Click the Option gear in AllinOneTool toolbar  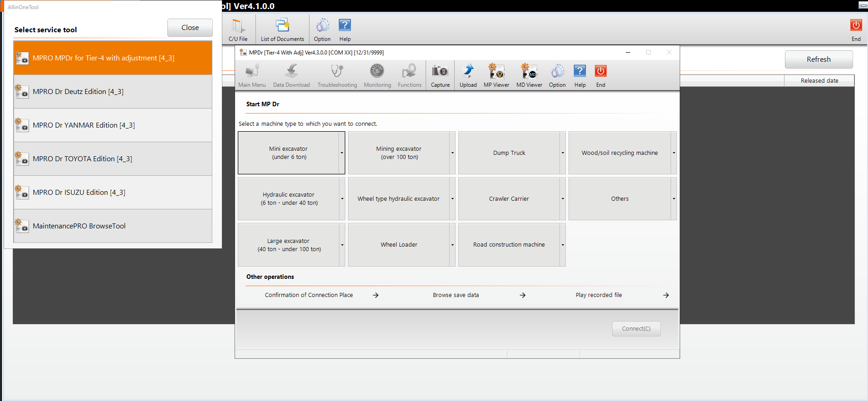[322, 30]
